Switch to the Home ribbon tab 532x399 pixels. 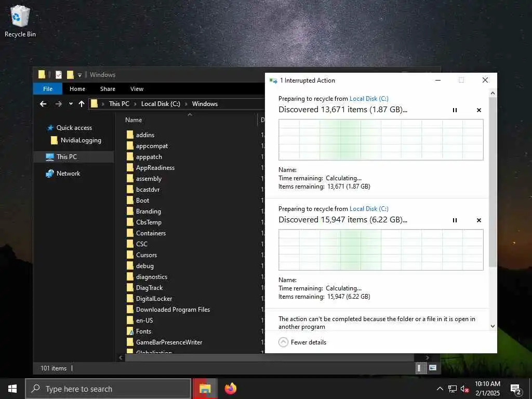point(77,89)
